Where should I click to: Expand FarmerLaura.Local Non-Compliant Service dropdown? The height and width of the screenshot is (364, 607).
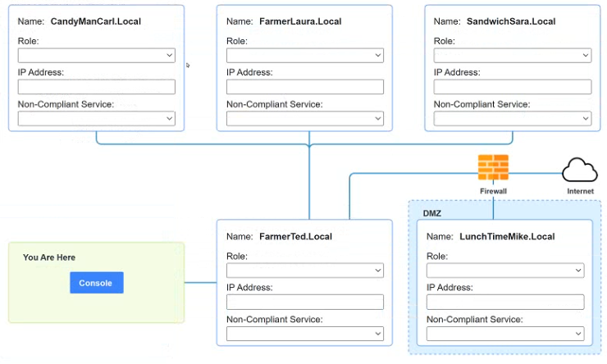[x=305, y=118]
